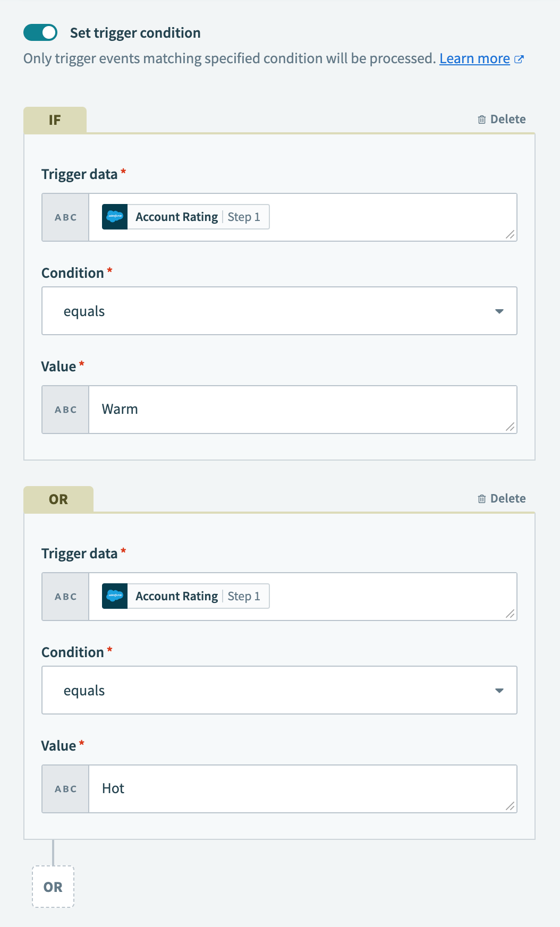560x927 pixels.
Task: Click the Salesforce icon in the IF trigger data pill
Action: pos(115,217)
